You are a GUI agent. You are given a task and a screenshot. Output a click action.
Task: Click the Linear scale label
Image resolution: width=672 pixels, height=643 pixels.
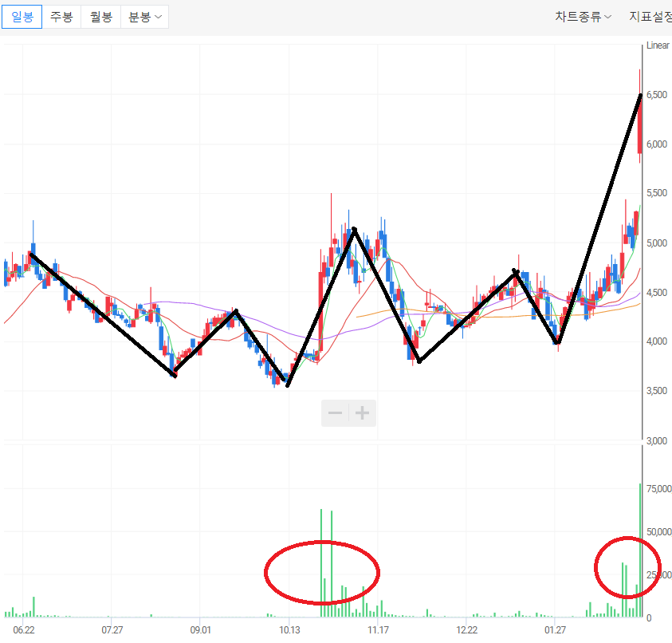click(x=658, y=45)
